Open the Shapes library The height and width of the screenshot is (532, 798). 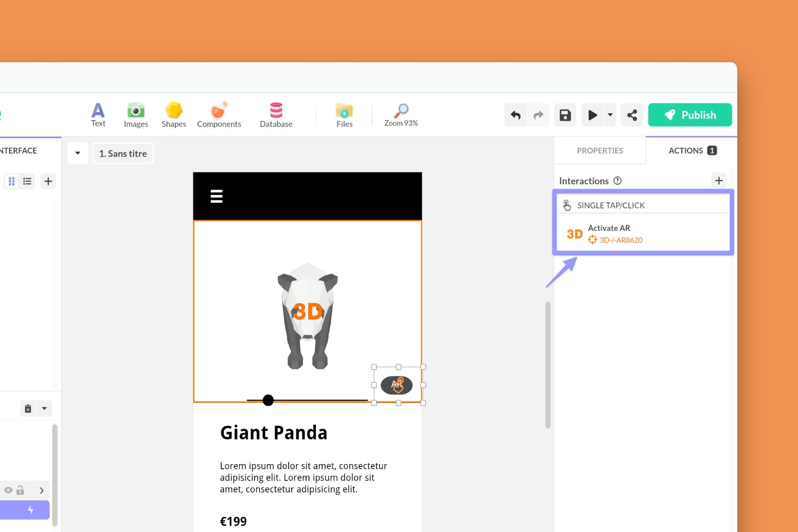[173, 114]
